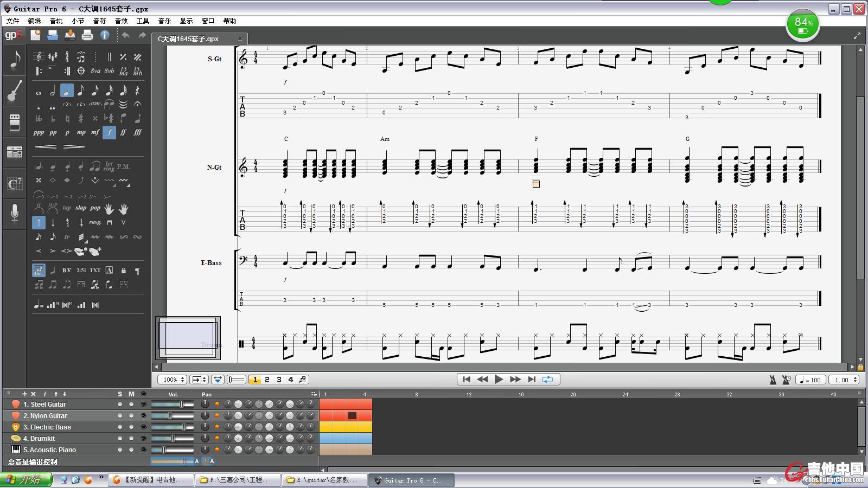Click the blue info icon in the toolbar
Image resolution: width=868 pixels, height=488 pixels.
105,35
